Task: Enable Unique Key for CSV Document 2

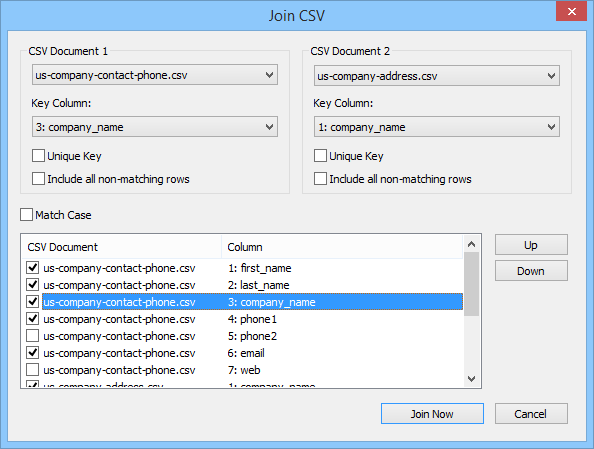Action: (320, 156)
